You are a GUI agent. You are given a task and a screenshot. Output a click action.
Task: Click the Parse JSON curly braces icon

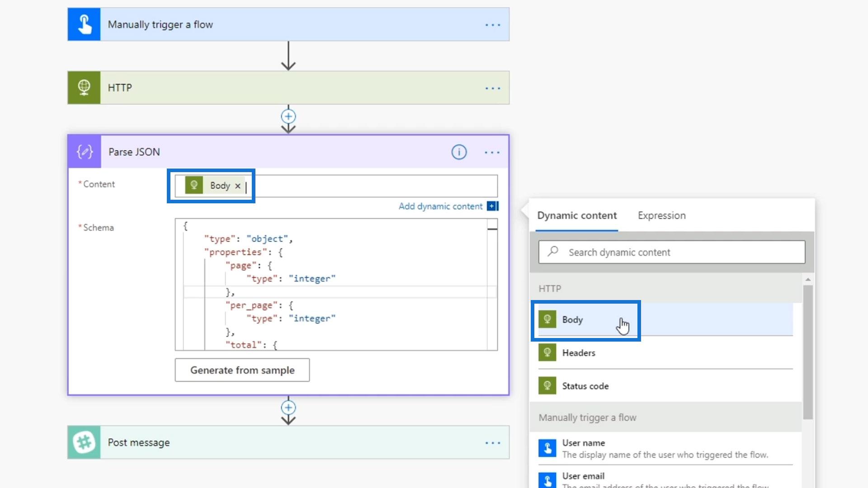85,152
